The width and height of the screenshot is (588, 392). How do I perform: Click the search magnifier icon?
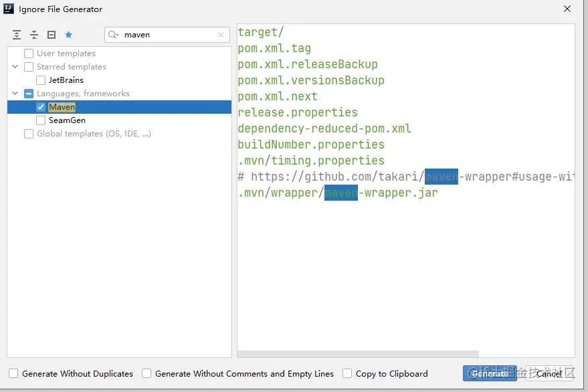click(x=114, y=35)
